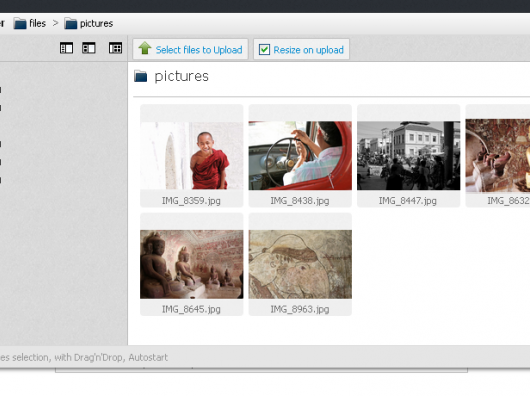Click folder icon beside pictures heading
The image size is (530, 396).
(141, 76)
